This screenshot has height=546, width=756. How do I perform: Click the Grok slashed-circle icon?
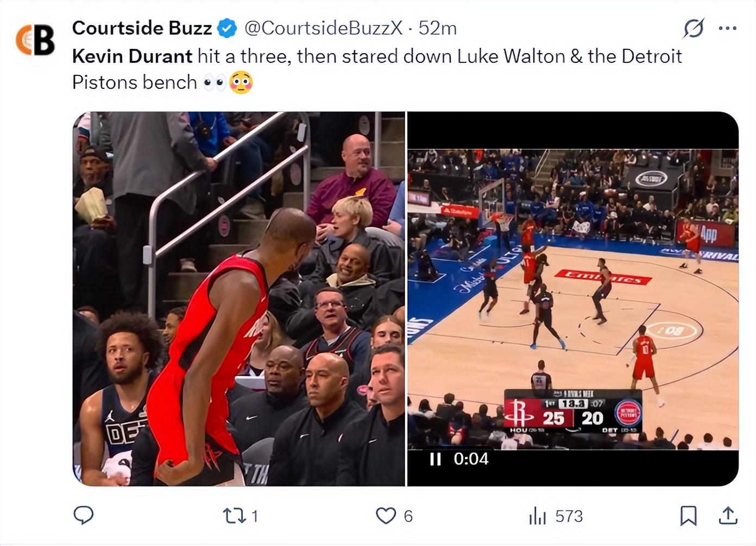tap(694, 28)
